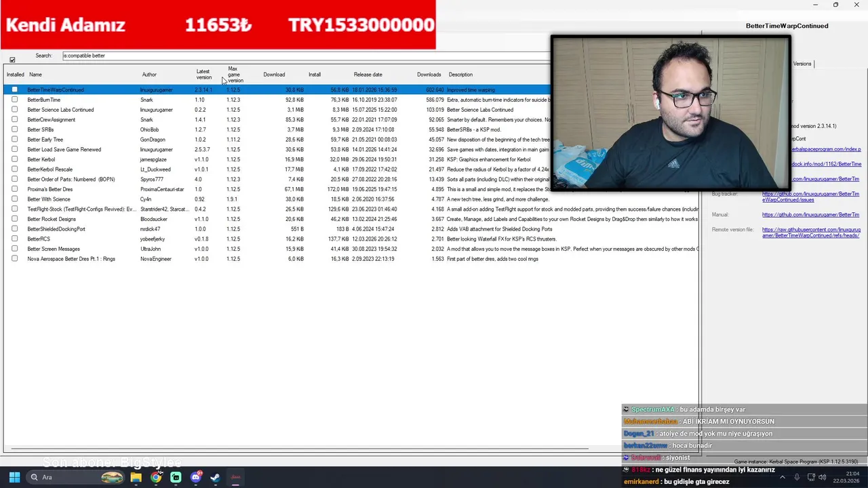868x488 pixels.
Task: Click taskbar clock showing 21:04
Action: point(846,477)
